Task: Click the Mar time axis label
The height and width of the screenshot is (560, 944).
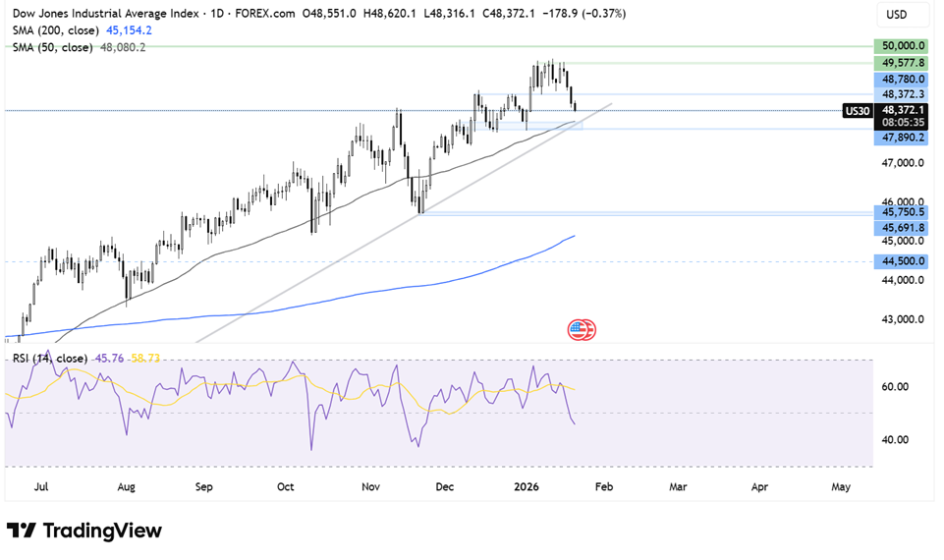Action: tap(678, 486)
